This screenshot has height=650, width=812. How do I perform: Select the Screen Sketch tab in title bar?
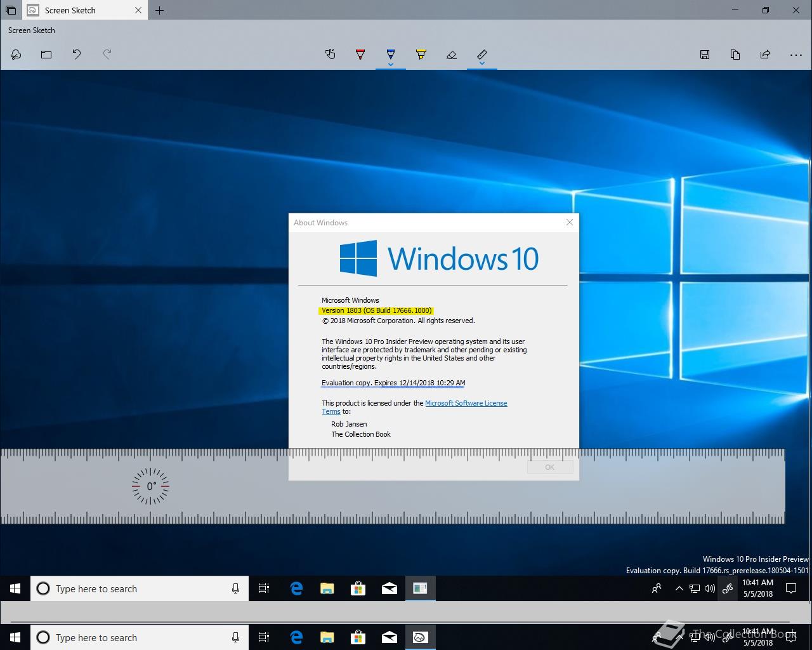pyautogui.click(x=85, y=10)
